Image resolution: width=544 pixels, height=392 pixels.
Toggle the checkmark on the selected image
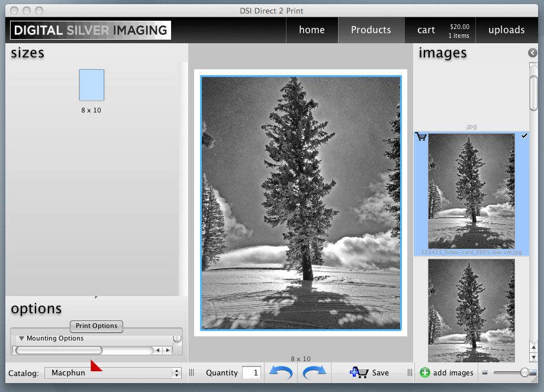524,137
